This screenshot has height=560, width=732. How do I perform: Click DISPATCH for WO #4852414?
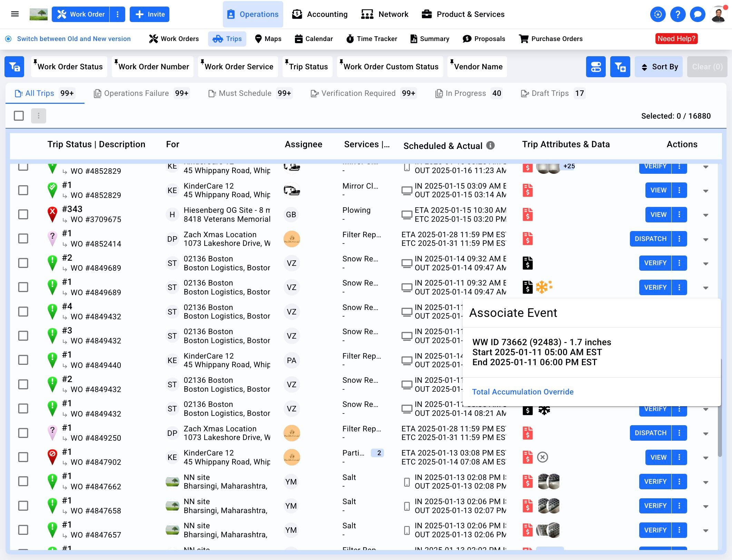[x=650, y=239]
